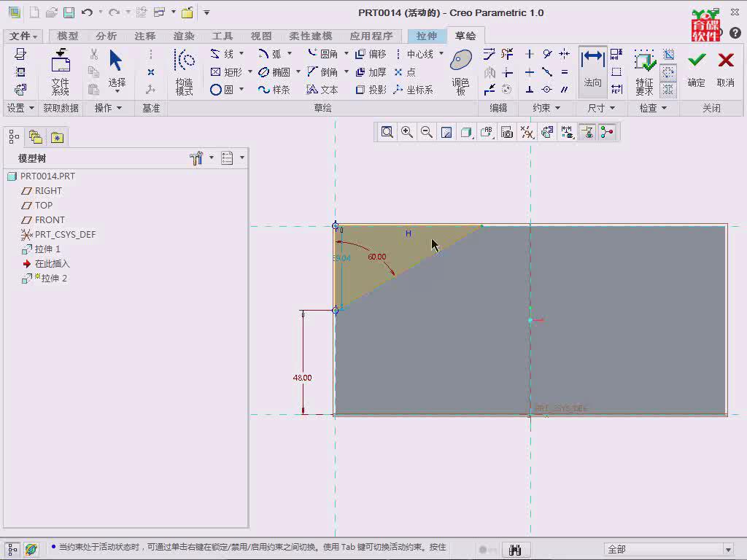Select the Ellipse (椭圆) sketch tool
This screenshot has width=747, height=560.
click(x=274, y=72)
